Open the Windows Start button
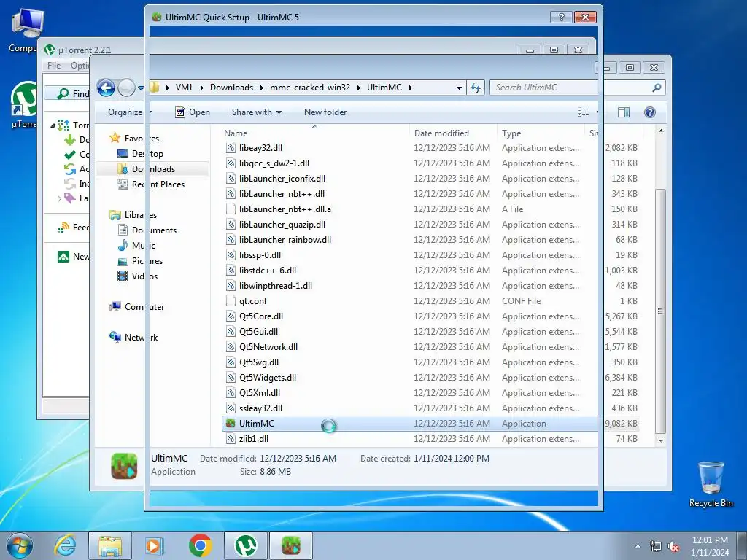Viewport: 747px width, 560px height. 20,545
